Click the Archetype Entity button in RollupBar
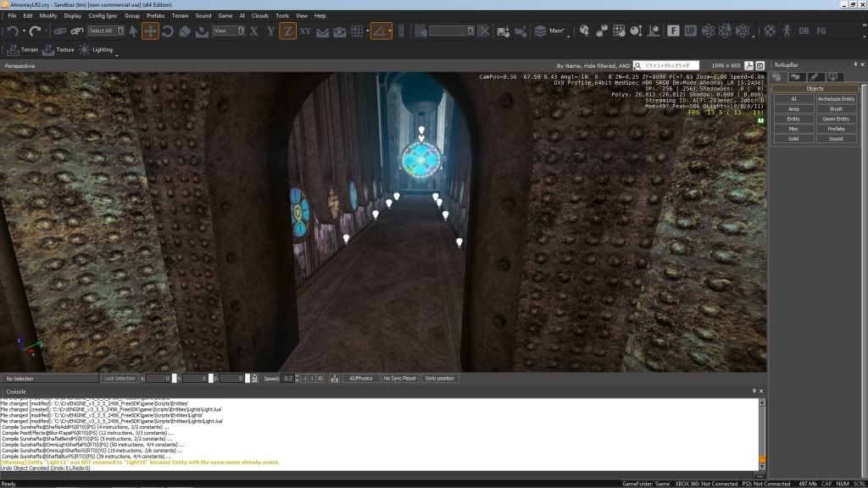 point(836,99)
